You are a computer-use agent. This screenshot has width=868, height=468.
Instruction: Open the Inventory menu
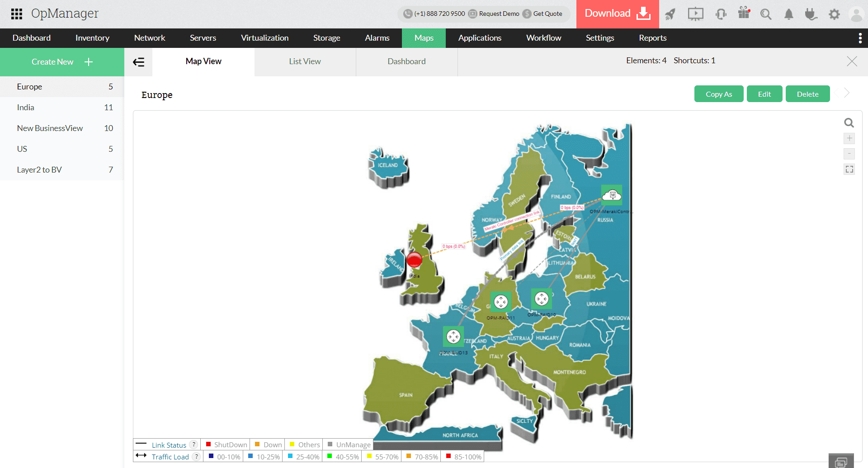[x=92, y=38]
